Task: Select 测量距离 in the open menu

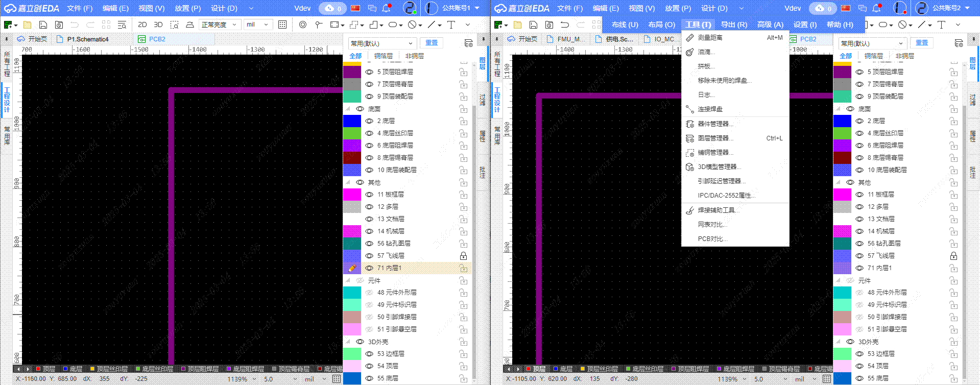Action: [710, 38]
